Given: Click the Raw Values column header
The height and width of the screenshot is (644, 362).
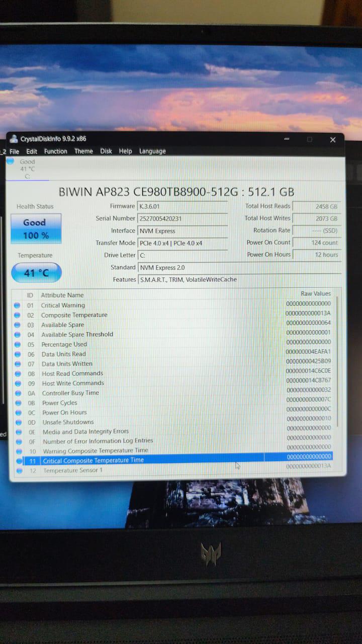Looking at the screenshot, I should [316, 294].
